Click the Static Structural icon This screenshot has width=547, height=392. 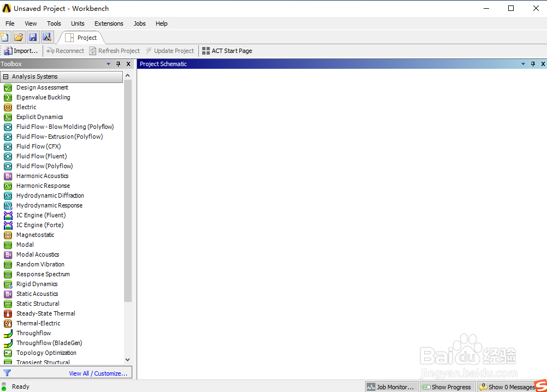(x=8, y=304)
